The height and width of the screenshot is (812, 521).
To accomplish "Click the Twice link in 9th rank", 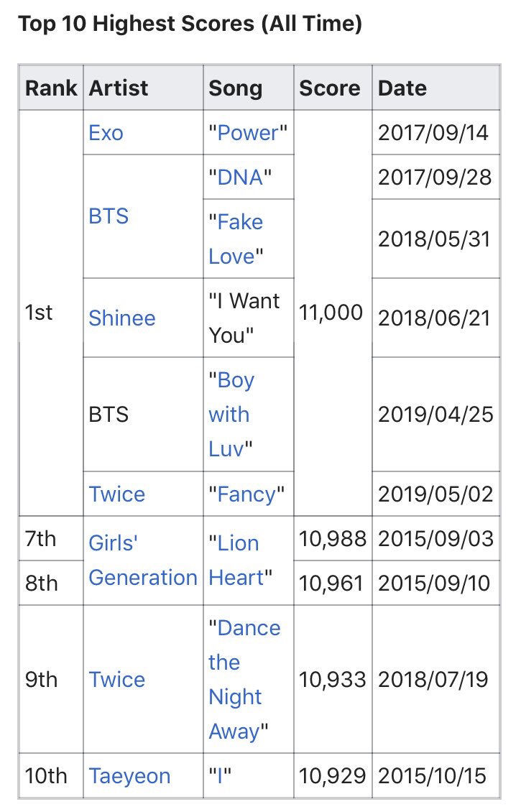I will pos(116,680).
